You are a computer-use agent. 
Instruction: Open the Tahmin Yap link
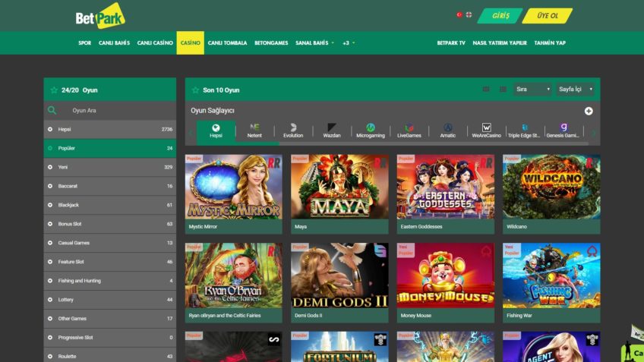[550, 42]
